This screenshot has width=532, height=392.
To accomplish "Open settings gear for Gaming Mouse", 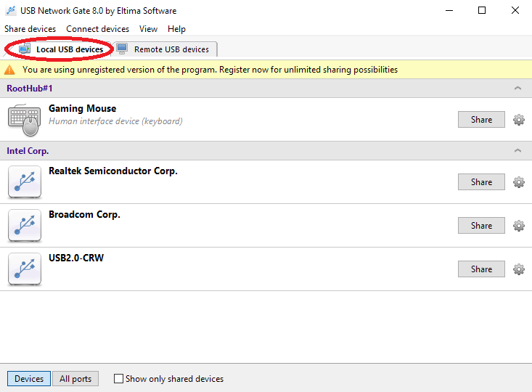I will point(518,120).
